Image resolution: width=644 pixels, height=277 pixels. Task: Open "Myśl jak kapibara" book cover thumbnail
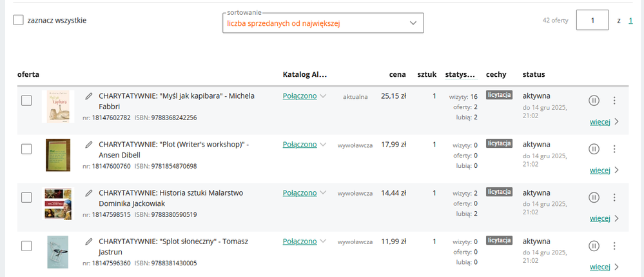click(57, 106)
